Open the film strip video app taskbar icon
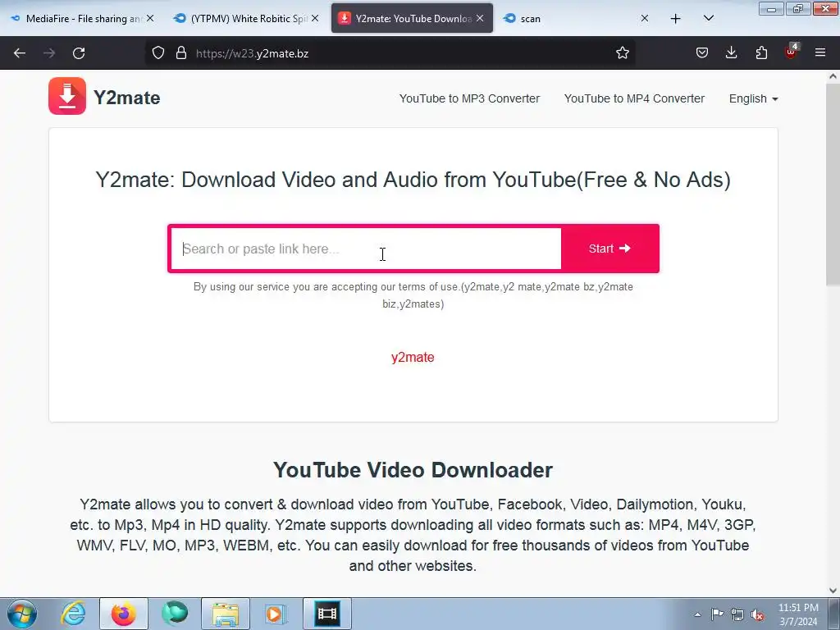Image resolution: width=840 pixels, height=630 pixels. (x=326, y=614)
